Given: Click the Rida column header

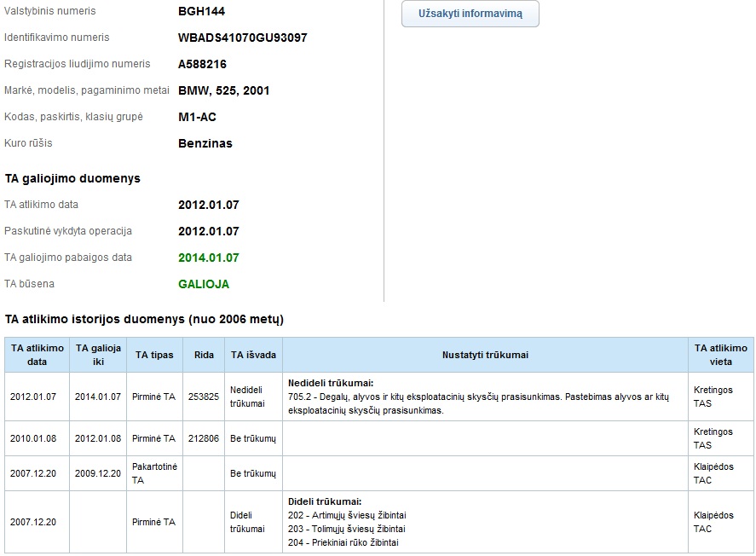Looking at the screenshot, I should tap(204, 355).
